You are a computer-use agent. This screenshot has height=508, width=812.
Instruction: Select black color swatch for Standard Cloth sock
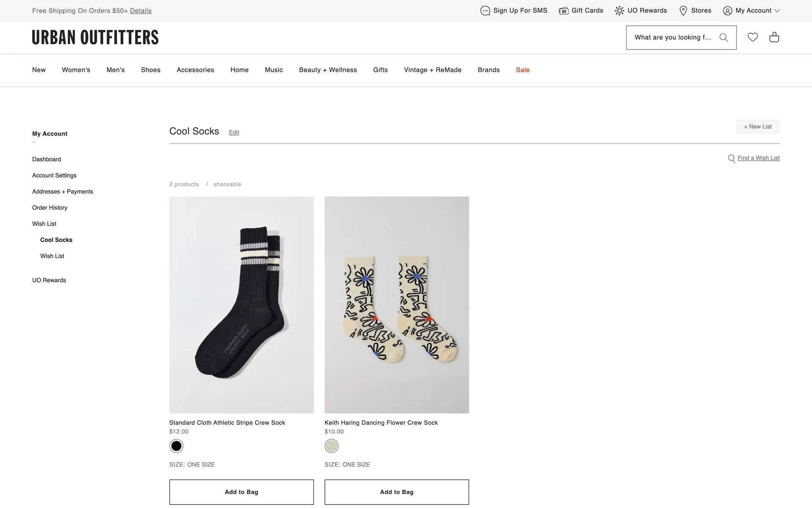pyautogui.click(x=176, y=446)
